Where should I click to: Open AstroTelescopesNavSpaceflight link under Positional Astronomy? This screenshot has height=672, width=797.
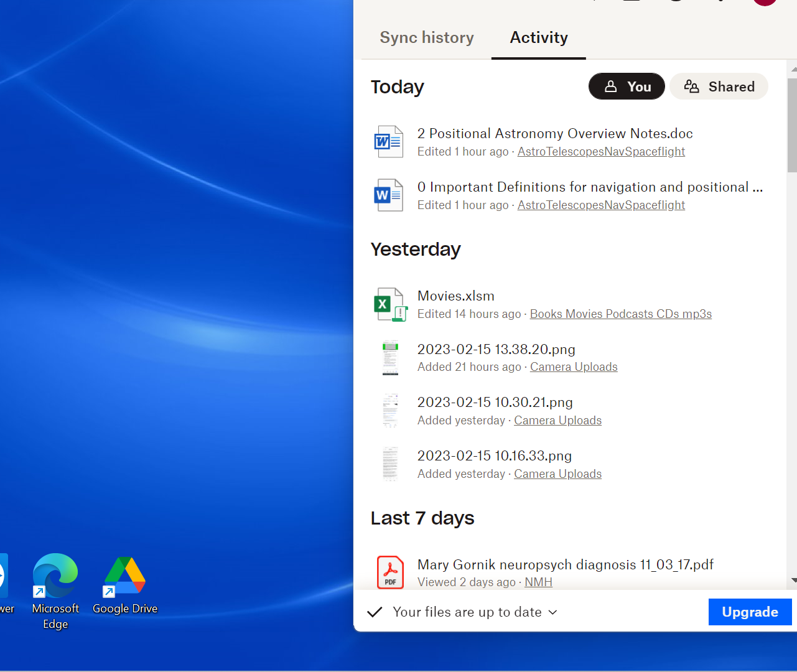click(x=601, y=151)
